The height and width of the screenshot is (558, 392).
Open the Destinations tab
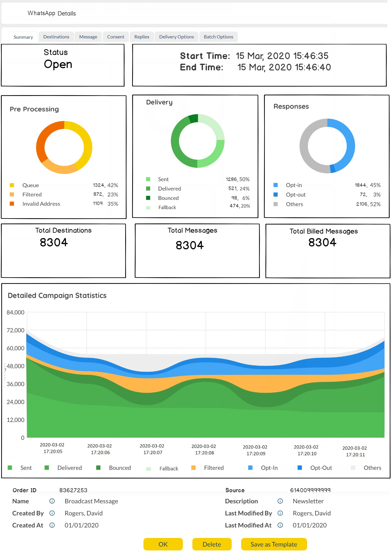(56, 37)
